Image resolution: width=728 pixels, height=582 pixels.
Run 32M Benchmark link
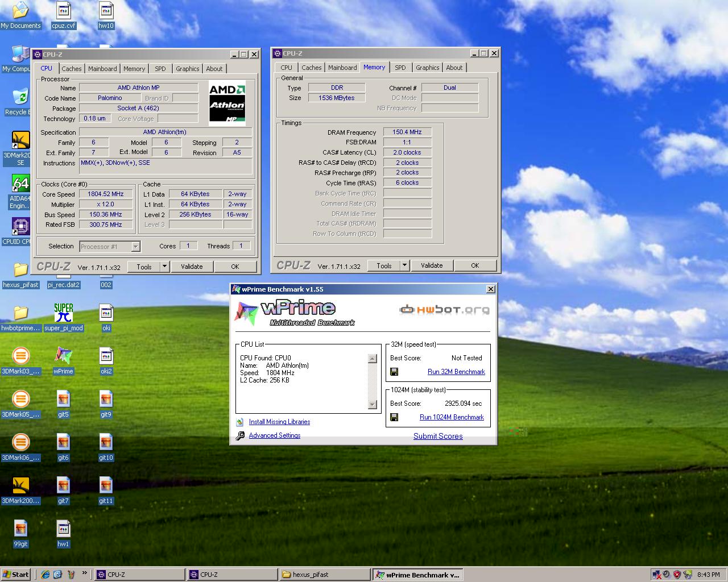[456, 372]
